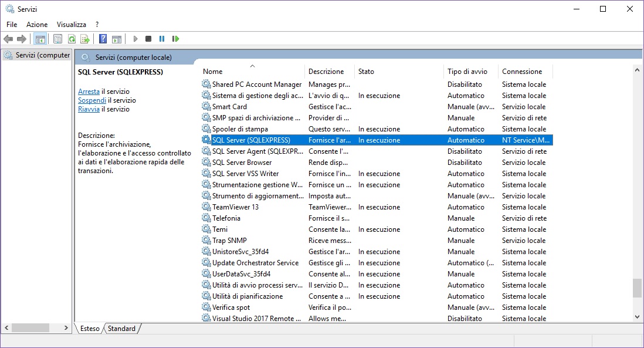
Task: Click the Restart service icon
Action: [x=175, y=39]
